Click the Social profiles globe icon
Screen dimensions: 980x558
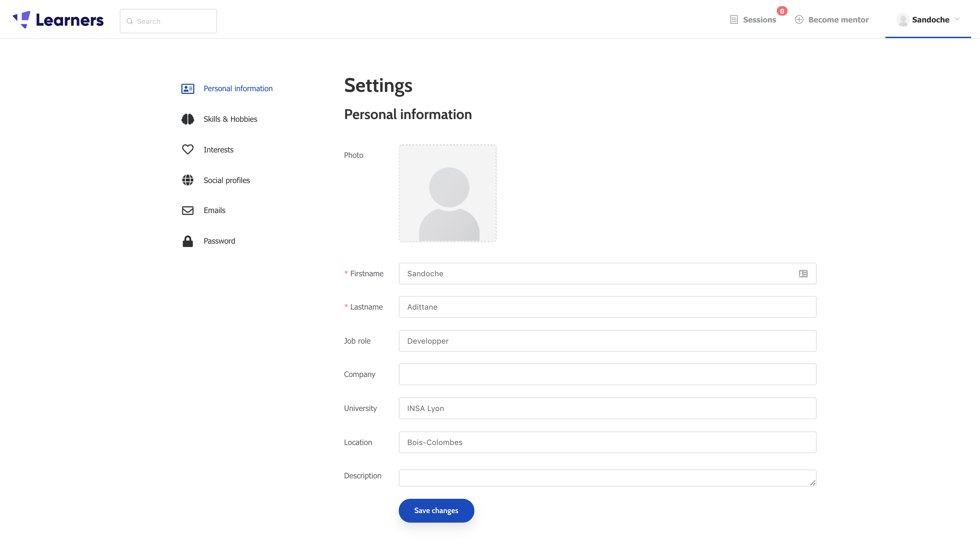(x=188, y=180)
